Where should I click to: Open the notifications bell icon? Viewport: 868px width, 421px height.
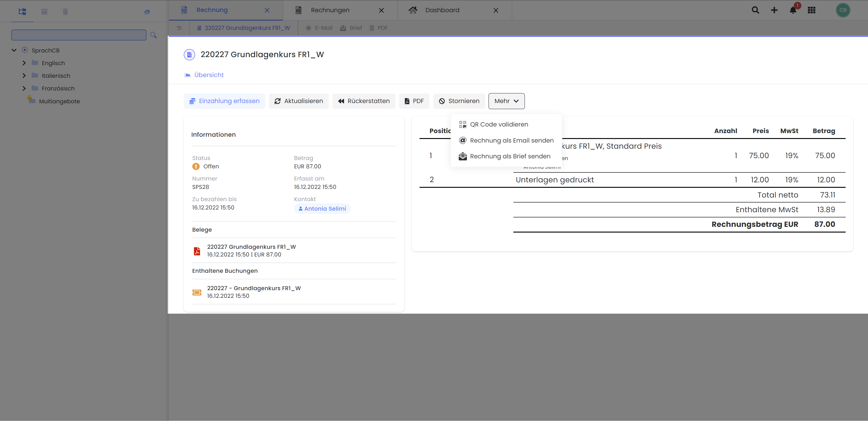[x=793, y=10]
